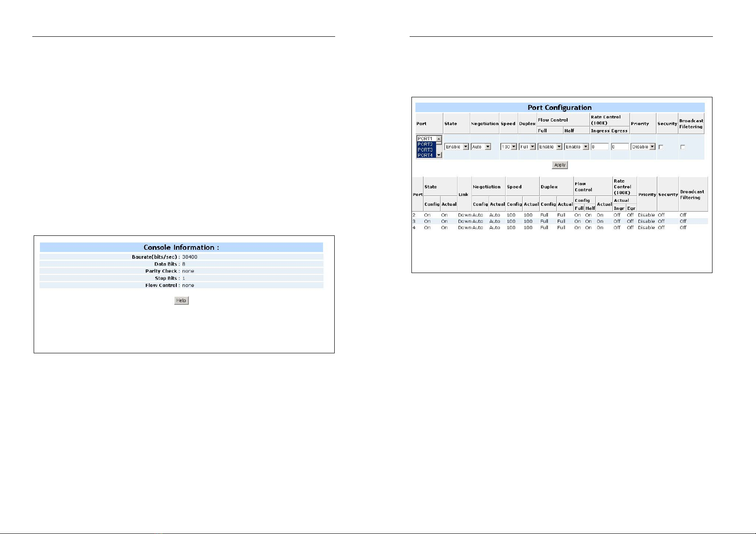Open Flow Control Full dropdown
Screen dimensions: 756x534
(550, 147)
